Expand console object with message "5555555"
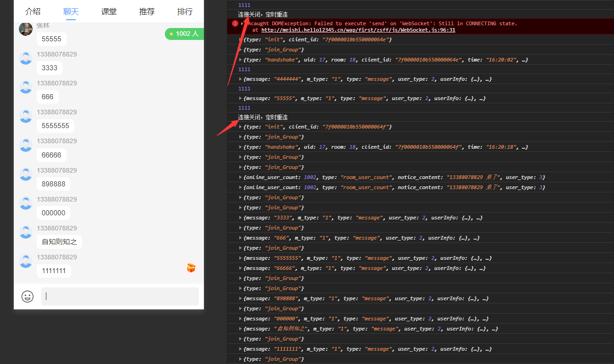614x364 pixels. click(x=241, y=258)
